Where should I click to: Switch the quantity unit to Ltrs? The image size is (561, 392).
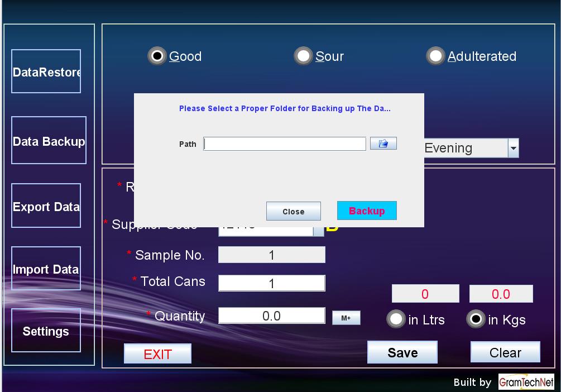coord(396,319)
